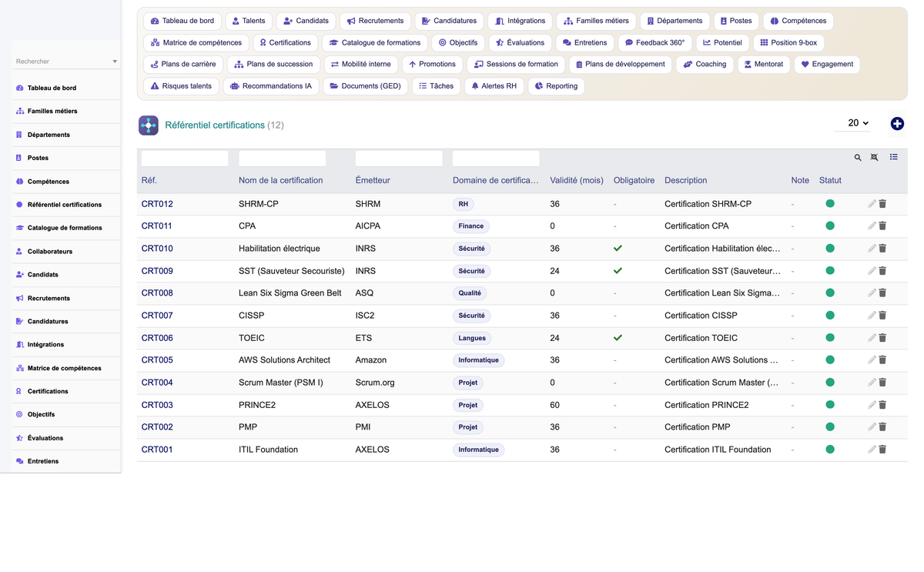Screen dimensions: 924x572
Task: Expand the Rechercher sidebar dropdown
Action: 115,62
